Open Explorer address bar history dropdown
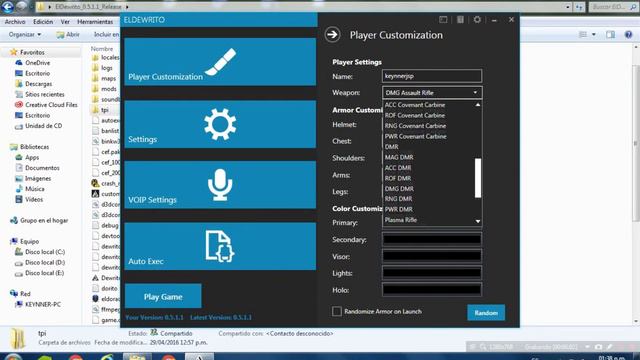 [x=568, y=7]
